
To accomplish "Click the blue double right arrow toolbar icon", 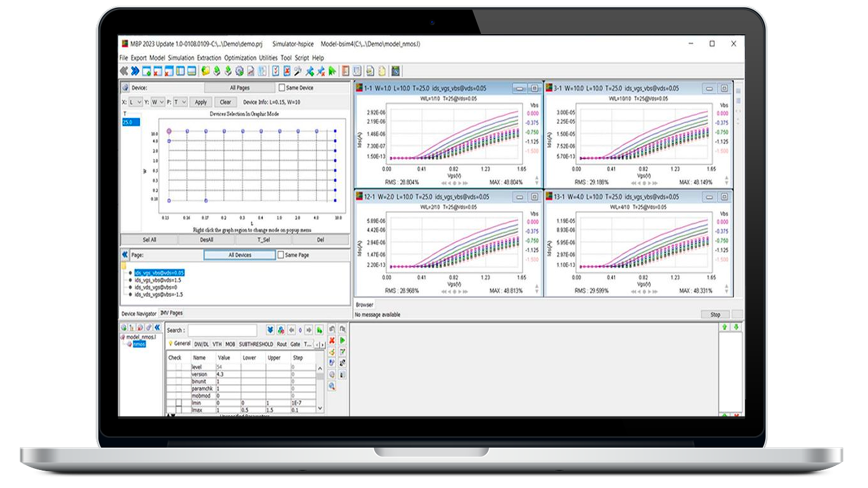I will [x=135, y=71].
